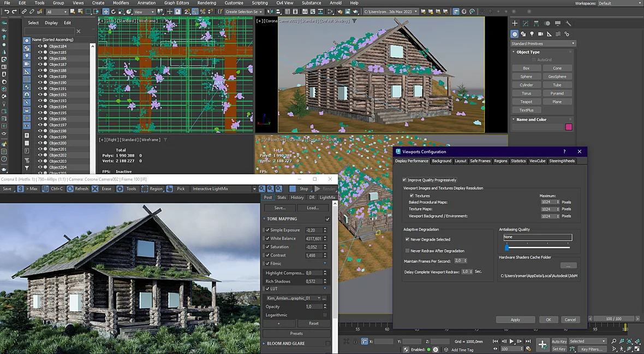Hide Object186 using its eye icon
This screenshot has width=644, height=354.
point(40,58)
